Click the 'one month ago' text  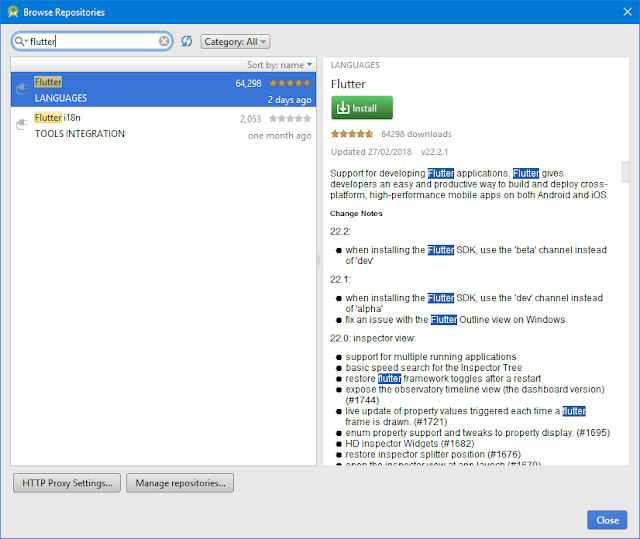280,136
